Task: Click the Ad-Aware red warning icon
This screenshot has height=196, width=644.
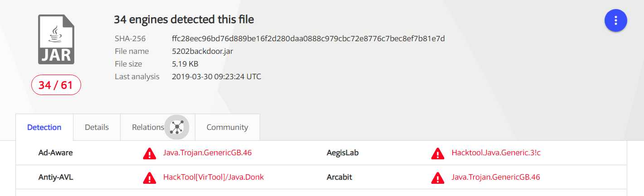Action: (150, 153)
